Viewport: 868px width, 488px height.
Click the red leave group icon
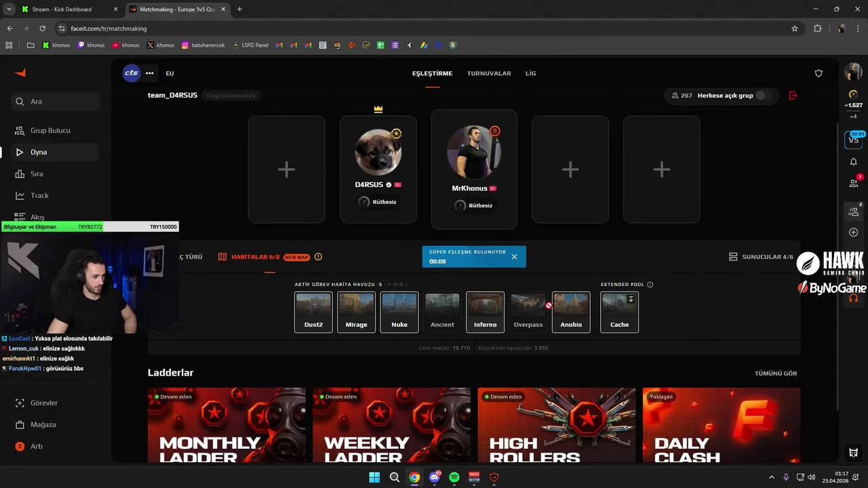point(793,96)
